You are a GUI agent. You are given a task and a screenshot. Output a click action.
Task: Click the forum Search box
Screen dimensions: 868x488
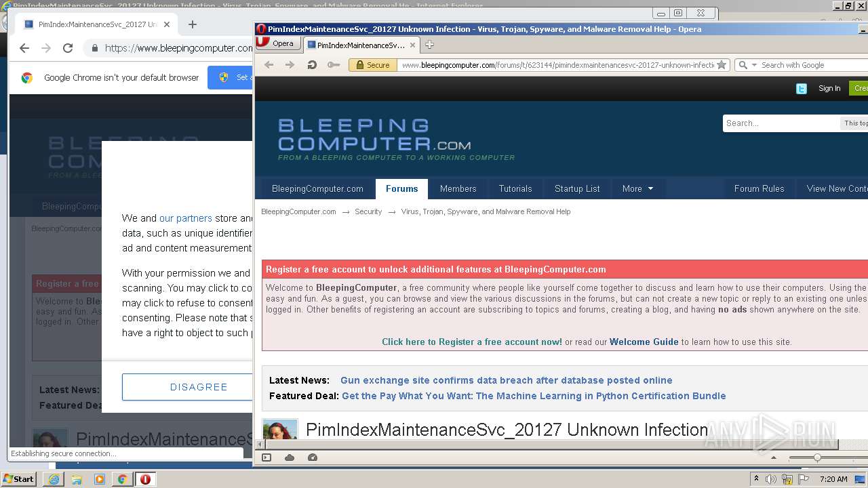pyautogui.click(x=781, y=123)
